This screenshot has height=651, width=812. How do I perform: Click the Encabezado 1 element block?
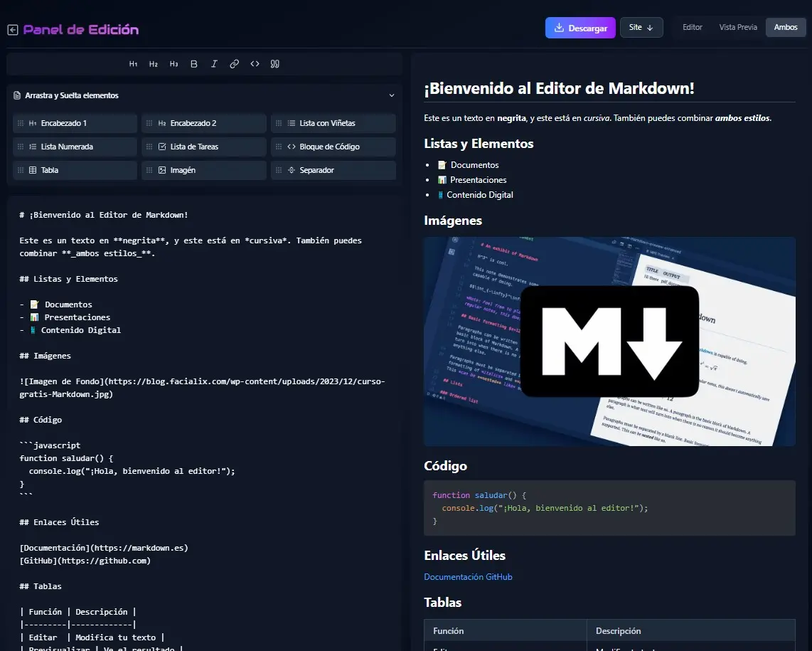pyautogui.click(x=75, y=123)
